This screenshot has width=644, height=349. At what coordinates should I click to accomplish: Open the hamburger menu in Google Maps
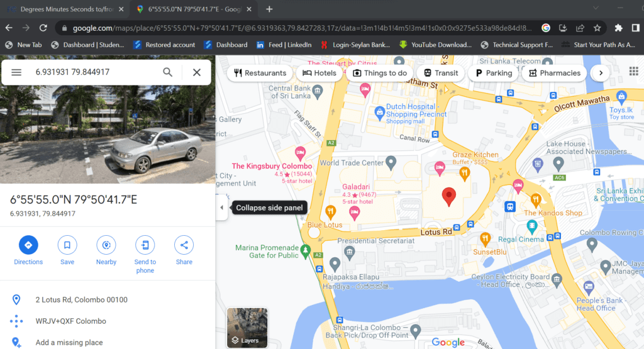point(16,72)
